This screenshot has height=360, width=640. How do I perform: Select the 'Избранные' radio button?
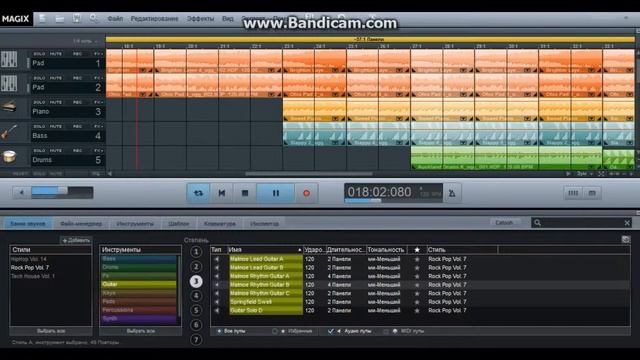pos(275,331)
